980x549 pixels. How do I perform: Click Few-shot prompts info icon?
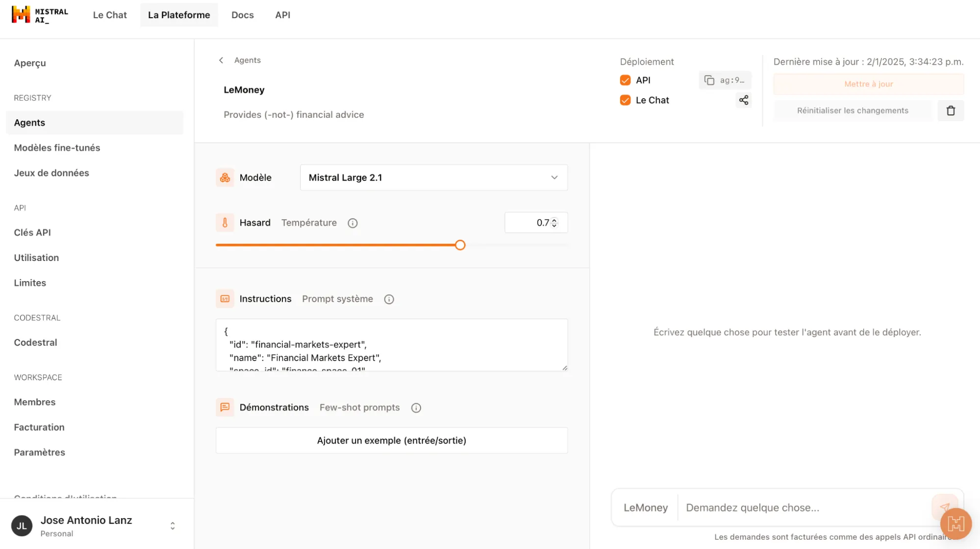[x=416, y=408]
